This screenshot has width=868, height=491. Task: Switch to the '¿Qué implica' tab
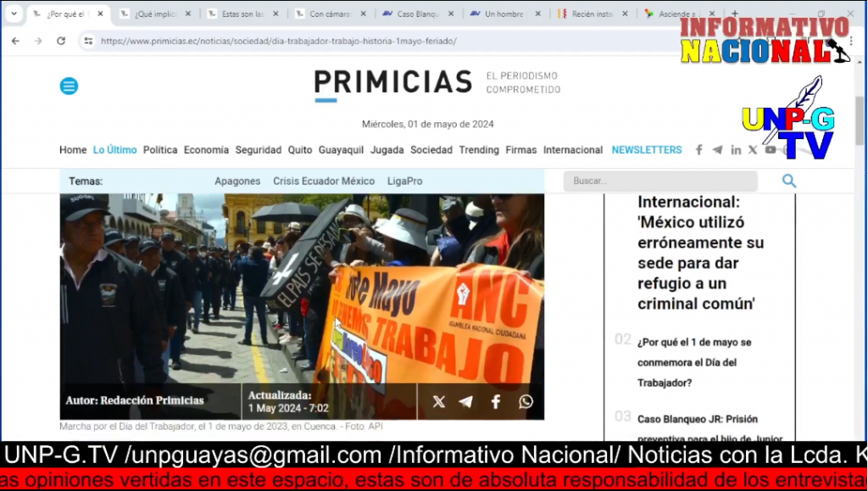coord(156,14)
